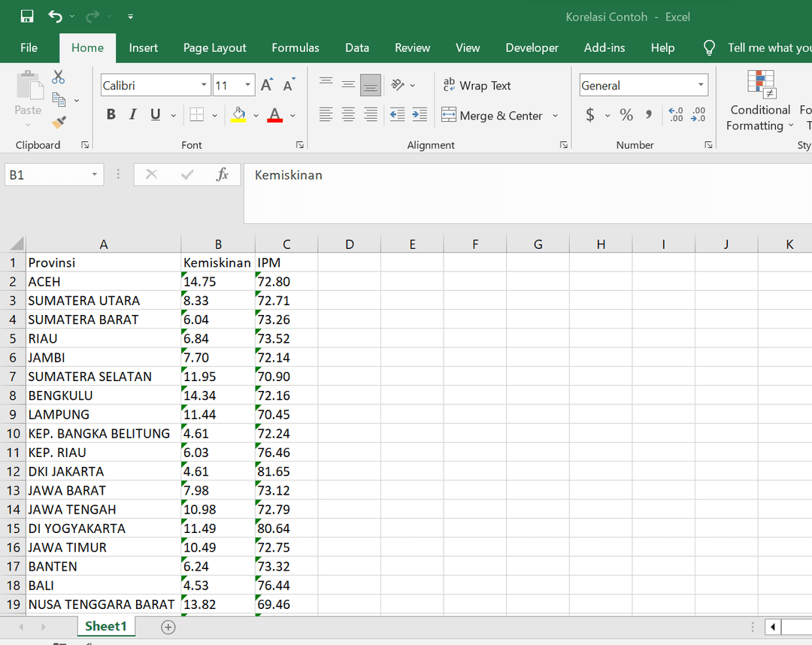The width and height of the screenshot is (812, 645).
Task: Toggle Underline formatting
Action: point(156,114)
